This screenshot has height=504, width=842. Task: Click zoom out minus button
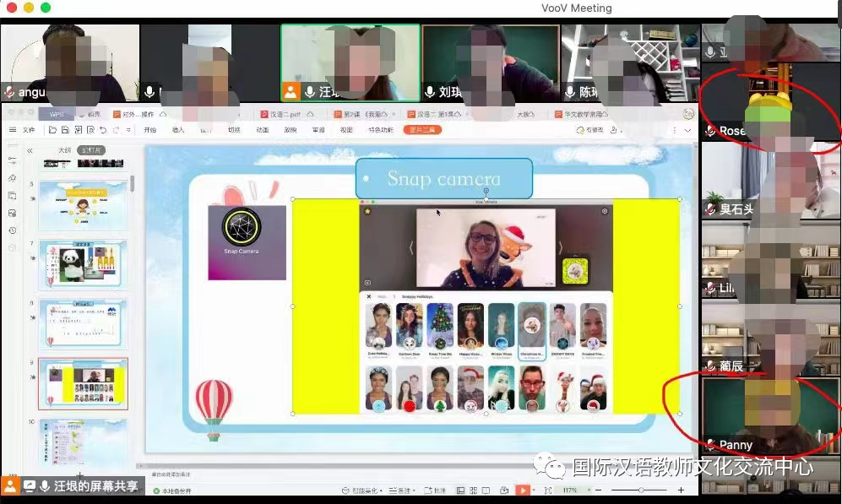599,490
